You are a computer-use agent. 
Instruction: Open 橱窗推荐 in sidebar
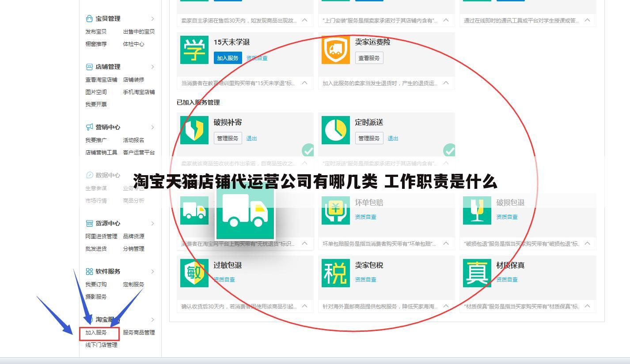click(96, 44)
